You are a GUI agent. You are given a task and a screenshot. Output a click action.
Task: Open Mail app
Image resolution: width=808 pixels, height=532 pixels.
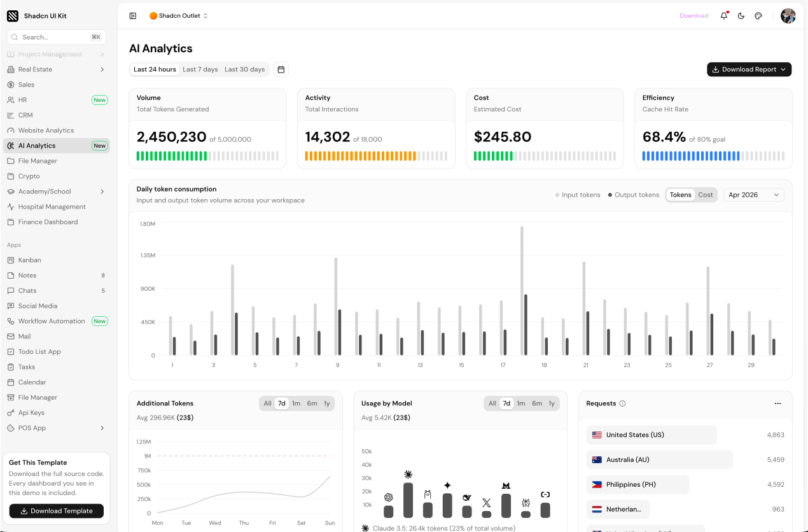(x=57, y=337)
